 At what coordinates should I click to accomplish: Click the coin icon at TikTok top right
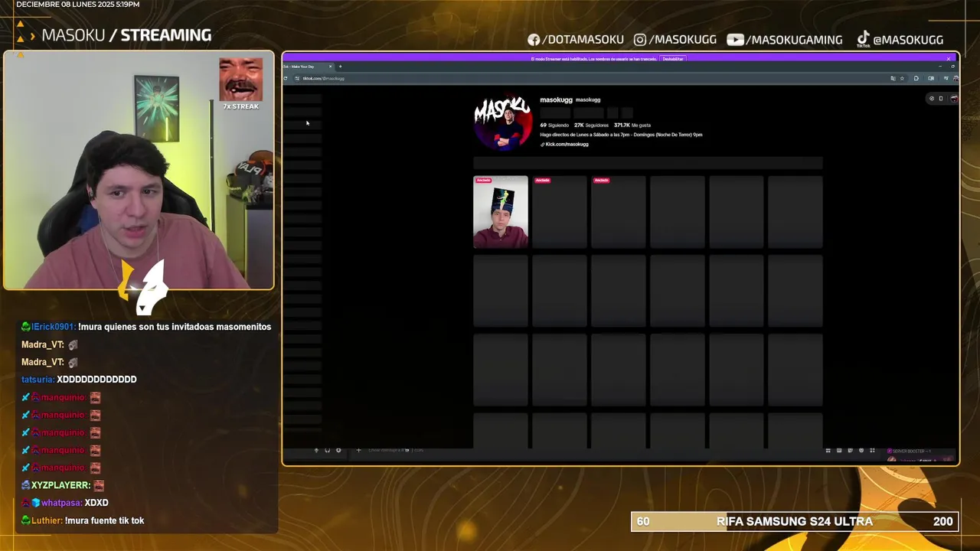pos(931,98)
